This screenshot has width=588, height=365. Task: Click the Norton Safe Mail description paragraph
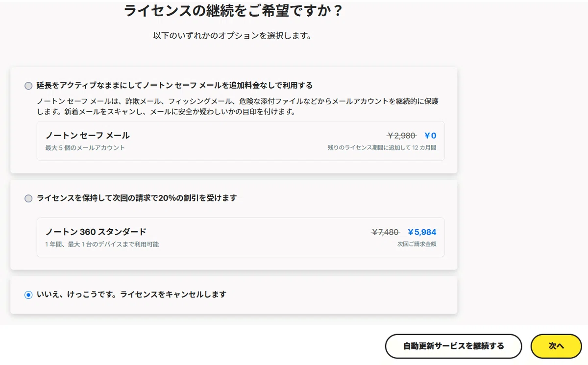238,107
